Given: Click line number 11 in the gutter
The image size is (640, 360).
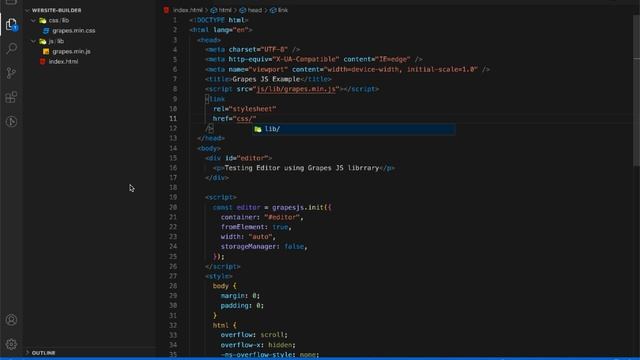Looking at the screenshot, I should (173, 119).
